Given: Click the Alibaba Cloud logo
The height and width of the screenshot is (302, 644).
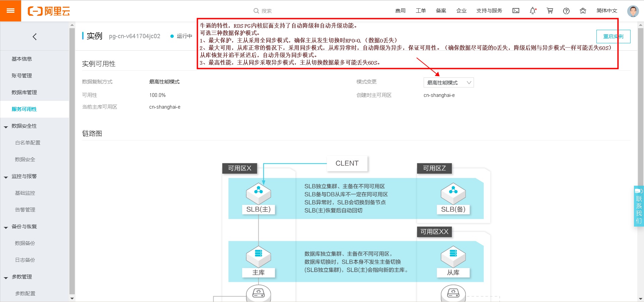Looking at the screenshot, I should (49, 11).
